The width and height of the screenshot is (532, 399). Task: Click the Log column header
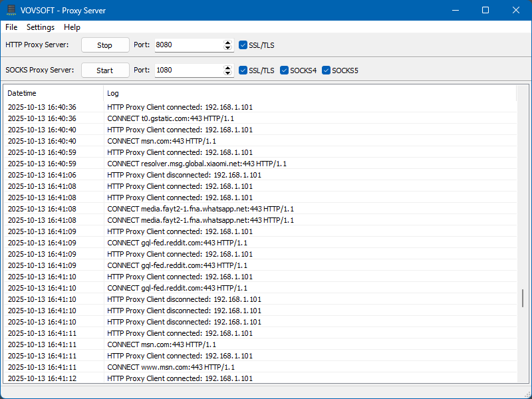[x=112, y=93]
